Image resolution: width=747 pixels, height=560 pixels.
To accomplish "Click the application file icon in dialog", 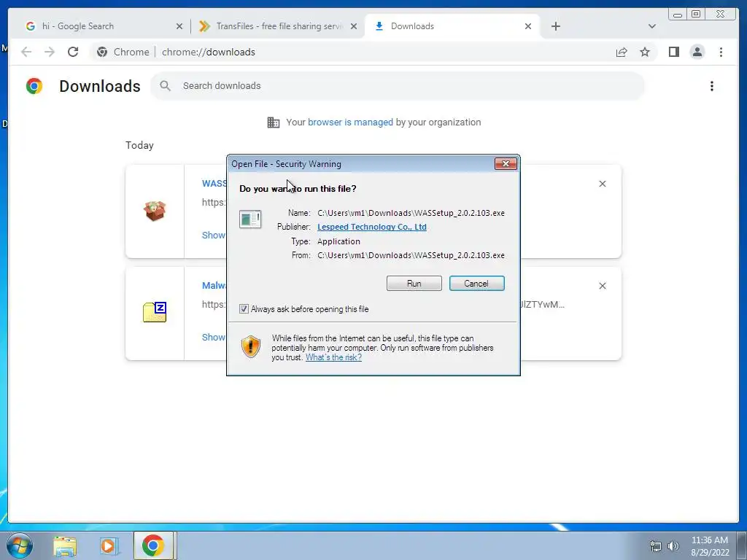I will tap(250, 219).
